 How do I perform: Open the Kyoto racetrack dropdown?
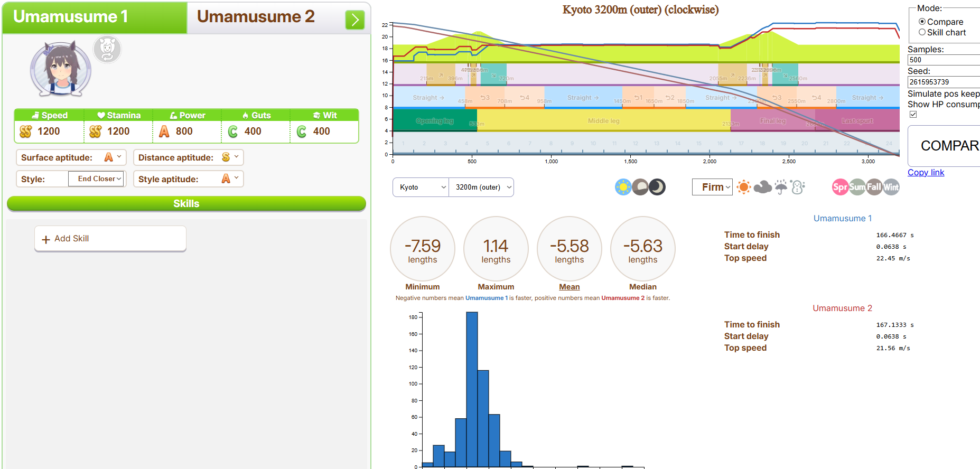(421, 187)
